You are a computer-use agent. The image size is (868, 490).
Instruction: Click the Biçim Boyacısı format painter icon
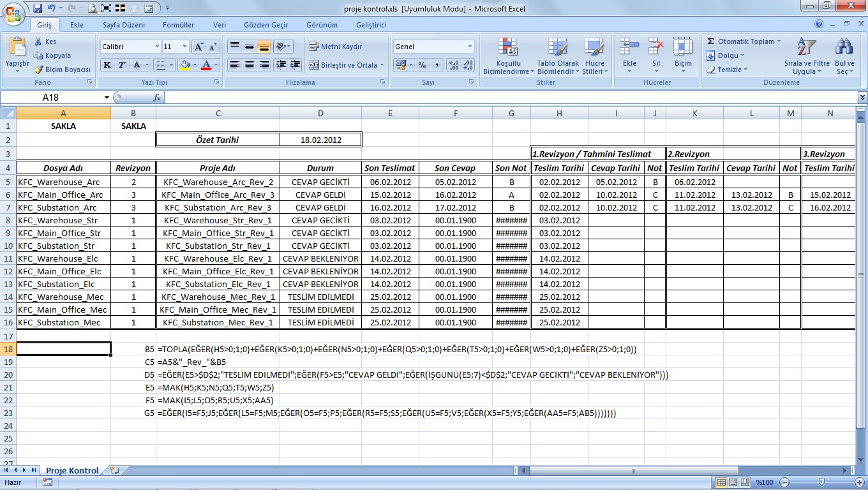point(38,70)
